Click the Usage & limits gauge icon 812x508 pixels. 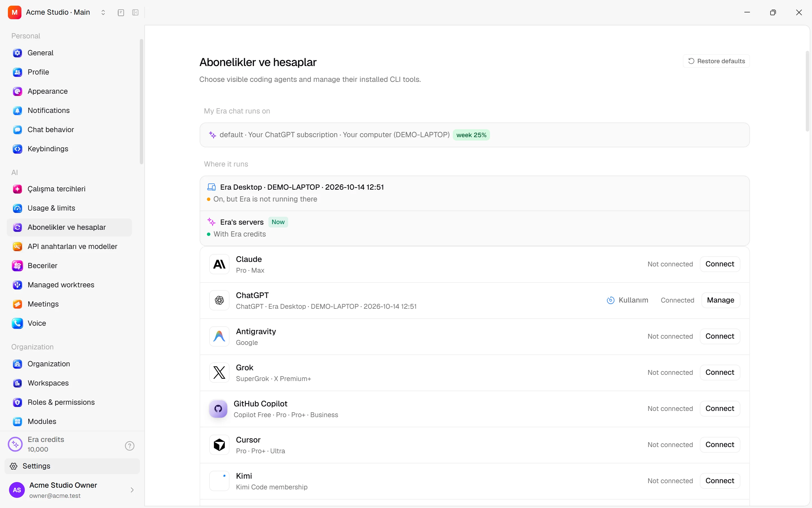17,208
